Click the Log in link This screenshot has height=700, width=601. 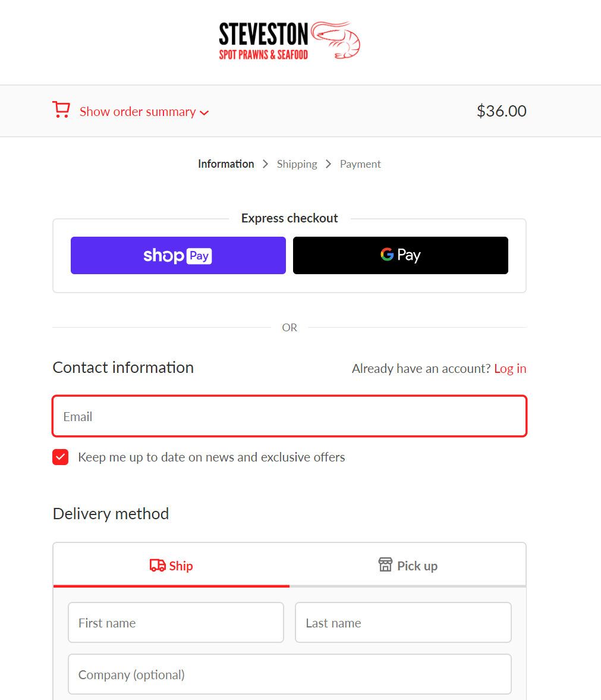click(510, 369)
